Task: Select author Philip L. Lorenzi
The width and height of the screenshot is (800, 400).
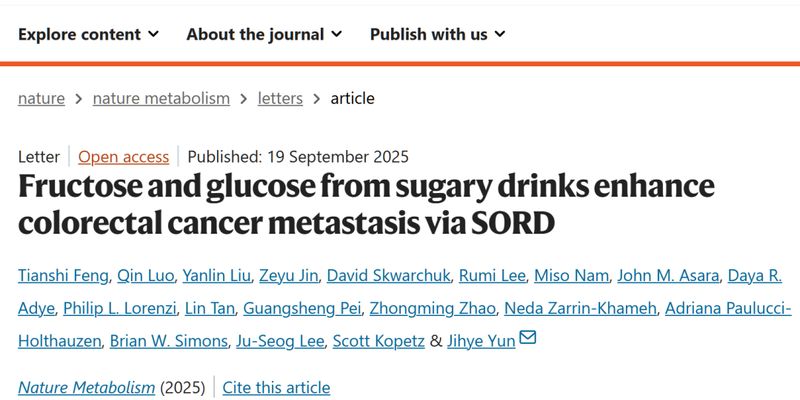Action: point(118,308)
